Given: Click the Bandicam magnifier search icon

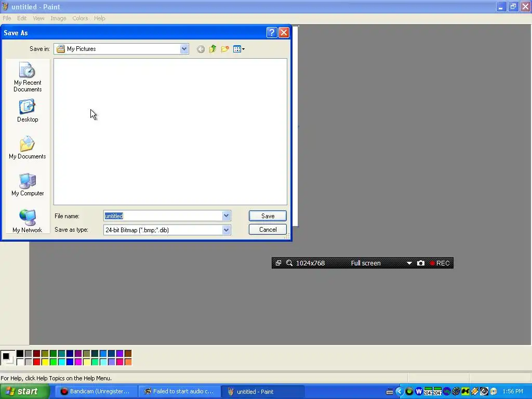Looking at the screenshot, I should [x=289, y=263].
